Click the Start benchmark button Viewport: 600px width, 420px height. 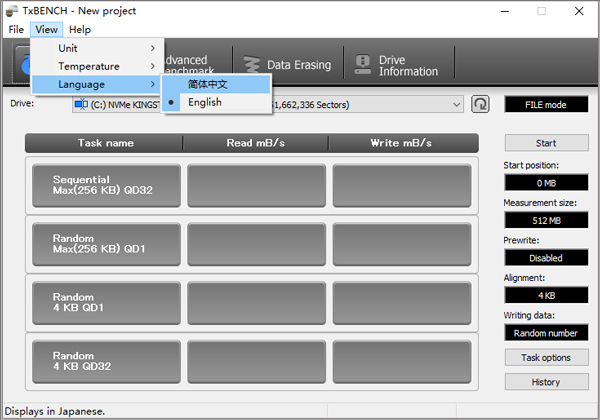(x=546, y=143)
